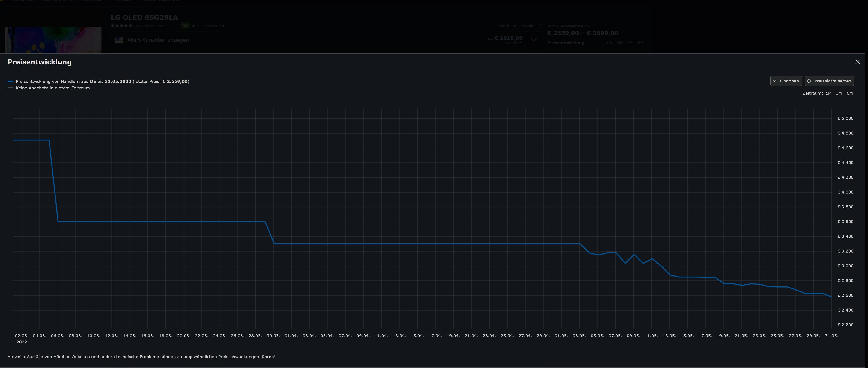
Task: Click the '€ 5.000' axis label
Action: [x=845, y=118]
